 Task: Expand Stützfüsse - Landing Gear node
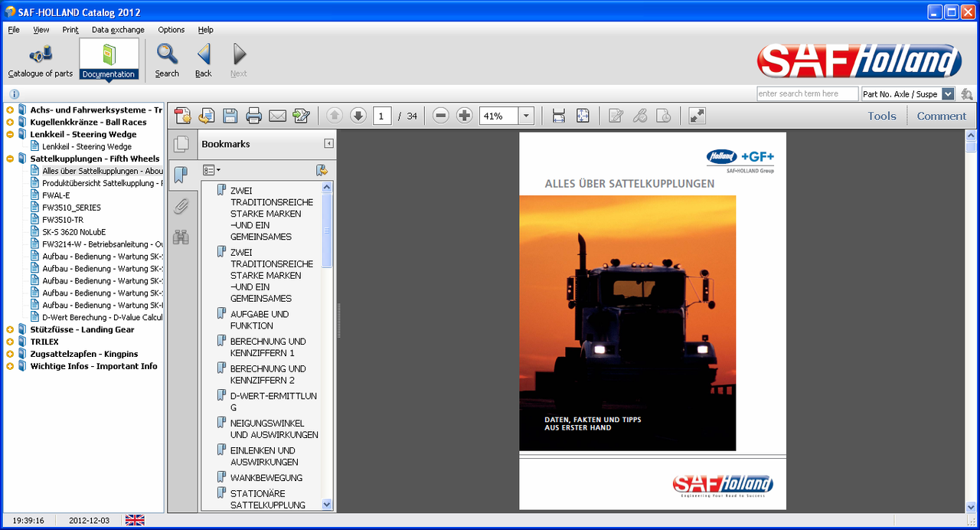coord(10,330)
